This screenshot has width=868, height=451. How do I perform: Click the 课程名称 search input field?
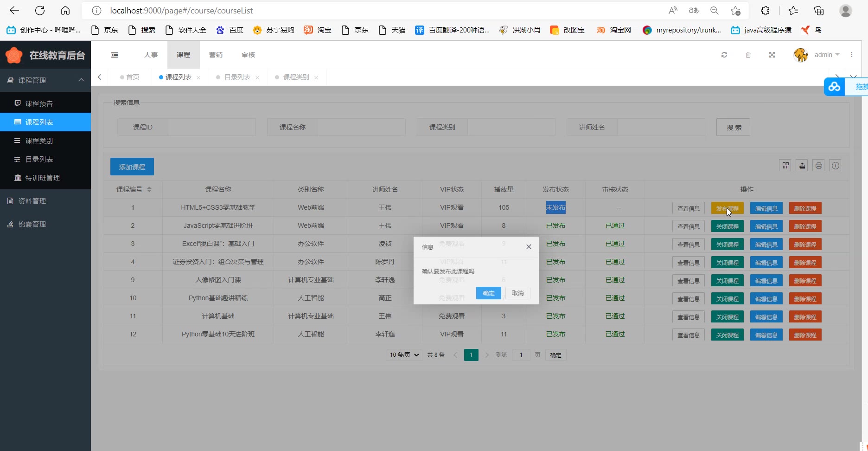(x=361, y=127)
